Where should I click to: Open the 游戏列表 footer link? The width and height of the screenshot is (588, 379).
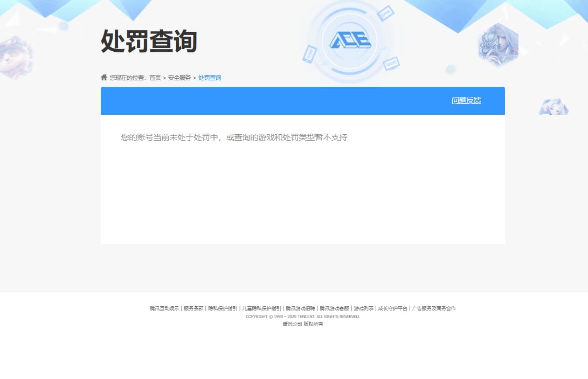tap(363, 308)
